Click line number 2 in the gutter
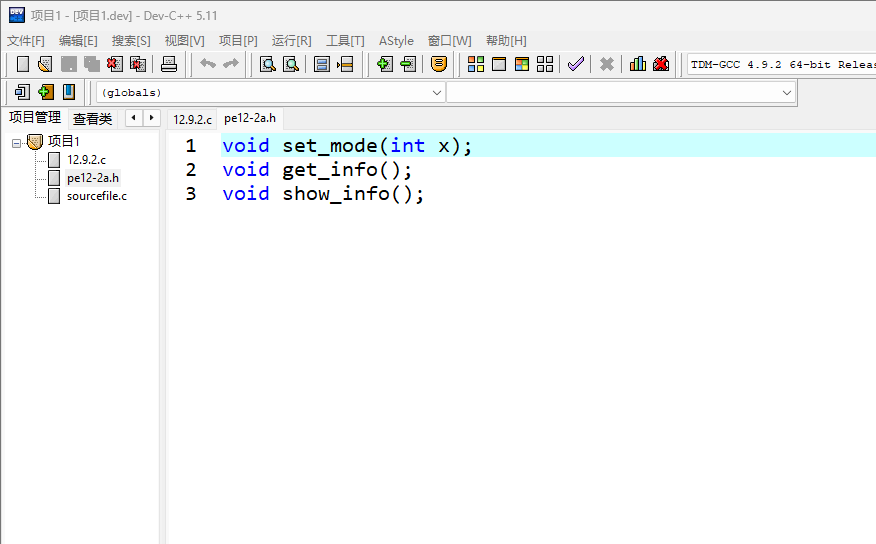Viewport: 876px width, 544px height. (191, 170)
